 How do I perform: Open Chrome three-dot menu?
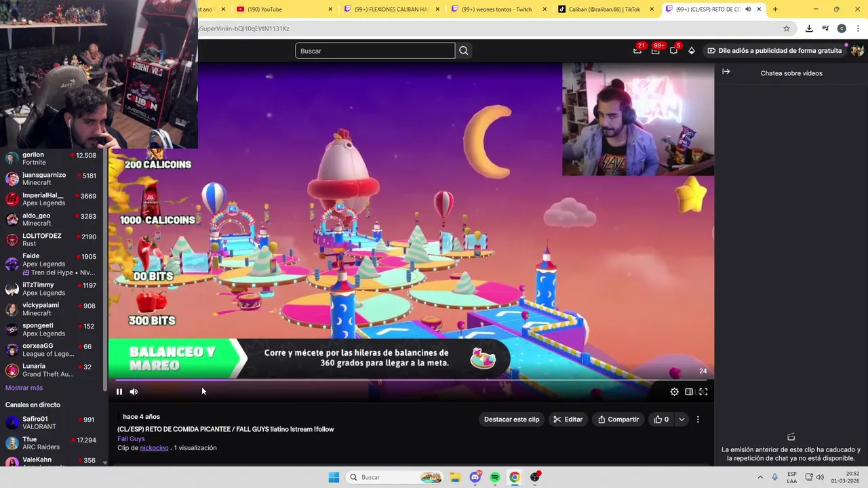click(858, 28)
